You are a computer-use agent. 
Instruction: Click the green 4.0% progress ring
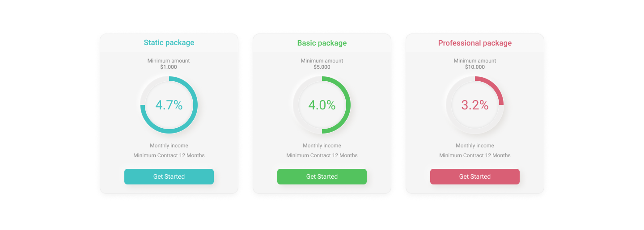point(322,105)
